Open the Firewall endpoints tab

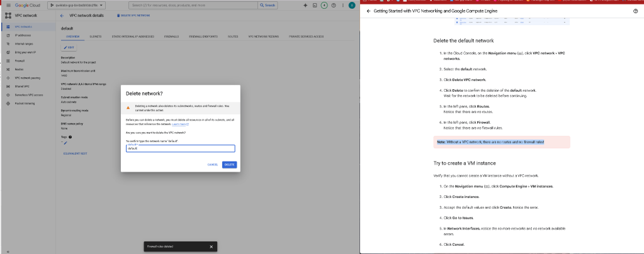click(203, 36)
